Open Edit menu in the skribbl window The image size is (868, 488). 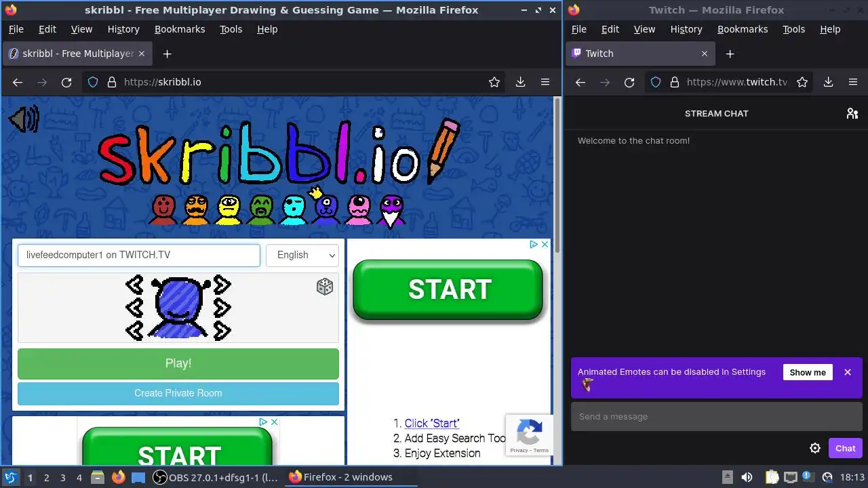click(47, 29)
